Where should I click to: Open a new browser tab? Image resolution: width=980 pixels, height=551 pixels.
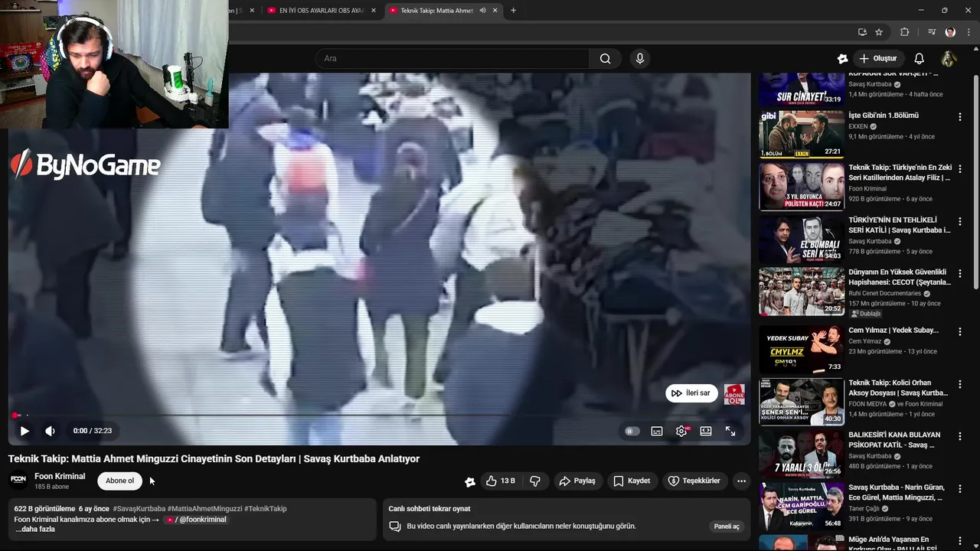pos(513,11)
